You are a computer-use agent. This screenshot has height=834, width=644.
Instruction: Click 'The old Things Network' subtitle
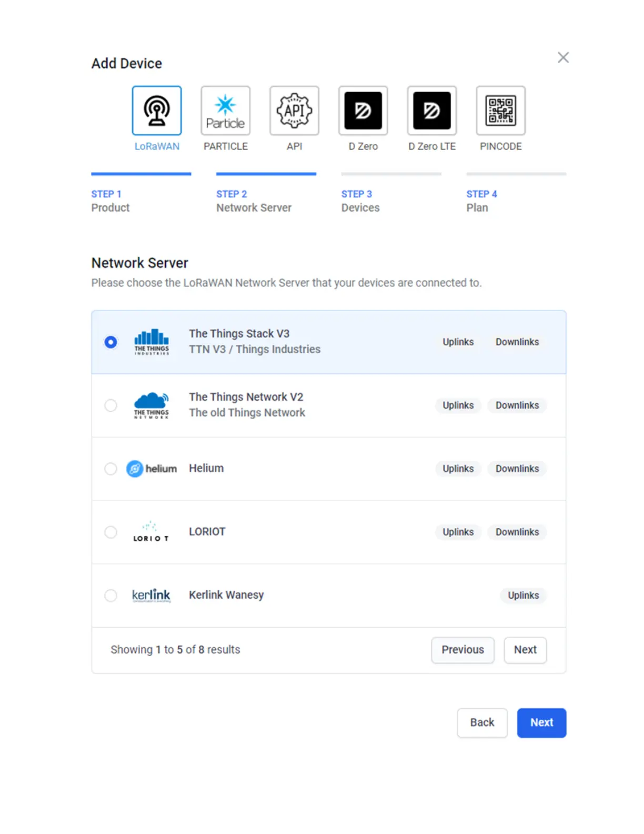(247, 413)
